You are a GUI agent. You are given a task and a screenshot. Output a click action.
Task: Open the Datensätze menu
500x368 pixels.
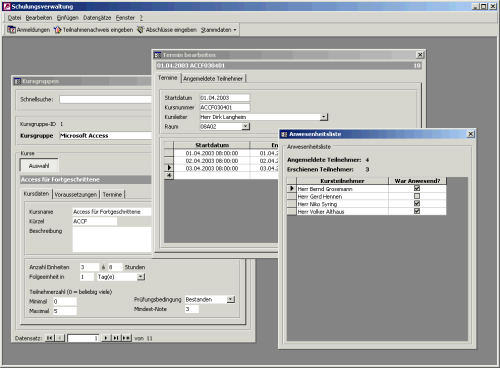click(x=97, y=18)
